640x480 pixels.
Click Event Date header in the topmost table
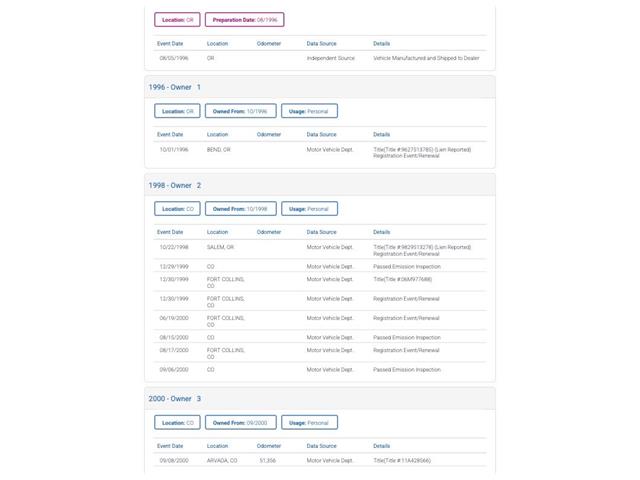(x=170, y=43)
